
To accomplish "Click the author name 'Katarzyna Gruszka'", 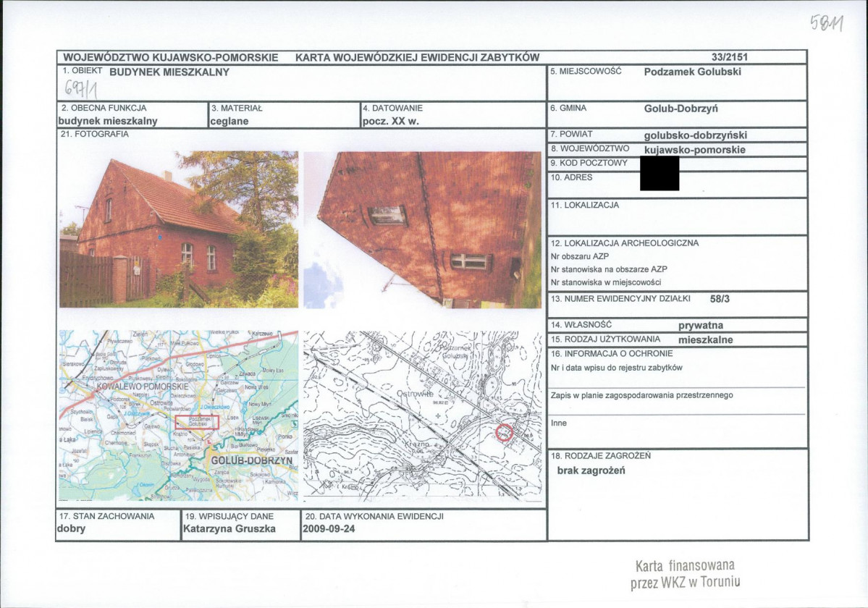I will (x=229, y=528).
